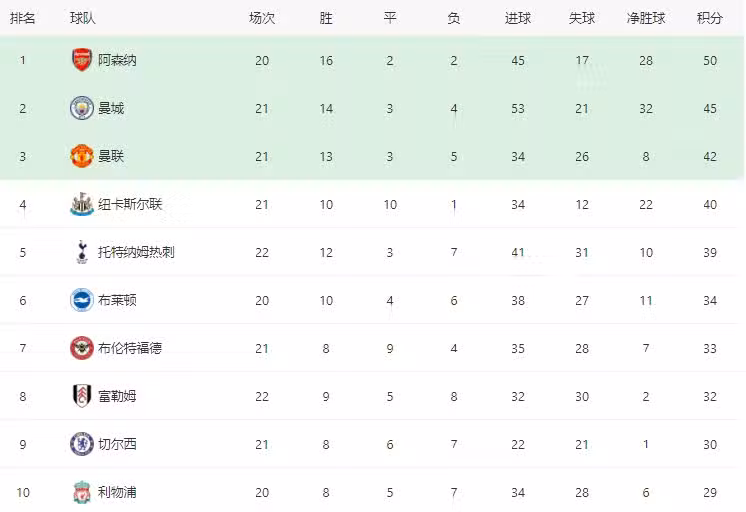Image resolution: width=746 pixels, height=512 pixels.
Task: Click the Manchester United crest icon
Action: 81,156
